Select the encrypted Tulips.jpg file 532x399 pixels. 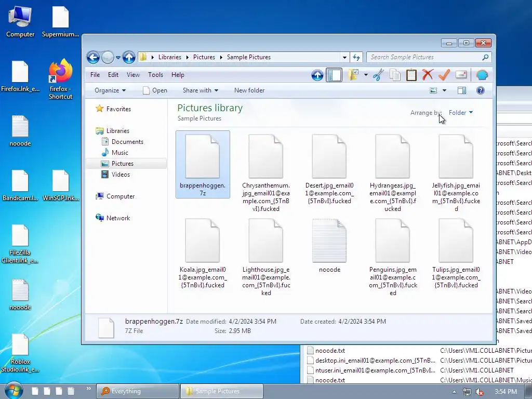(x=456, y=253)
